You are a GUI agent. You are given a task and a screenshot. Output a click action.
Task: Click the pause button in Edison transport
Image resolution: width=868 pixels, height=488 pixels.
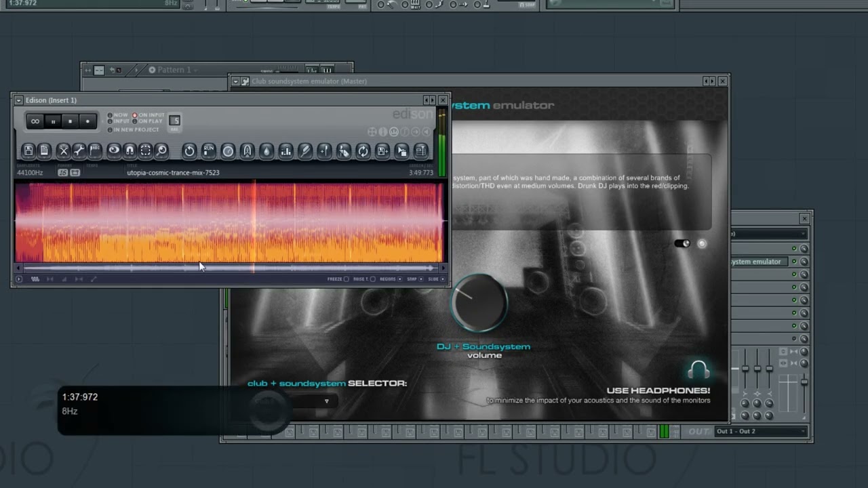(x=53, y=121)
